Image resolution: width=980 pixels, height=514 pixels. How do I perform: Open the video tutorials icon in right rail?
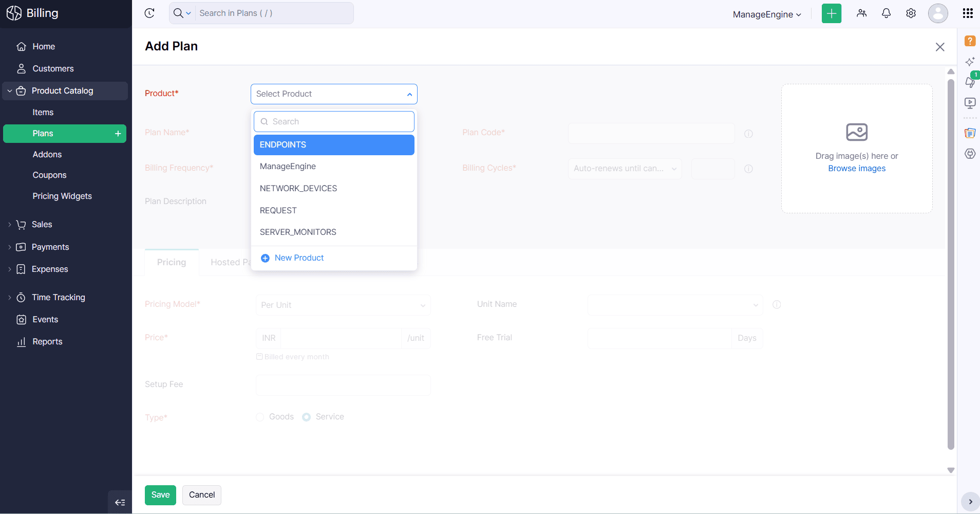click(x=970, y=103)
